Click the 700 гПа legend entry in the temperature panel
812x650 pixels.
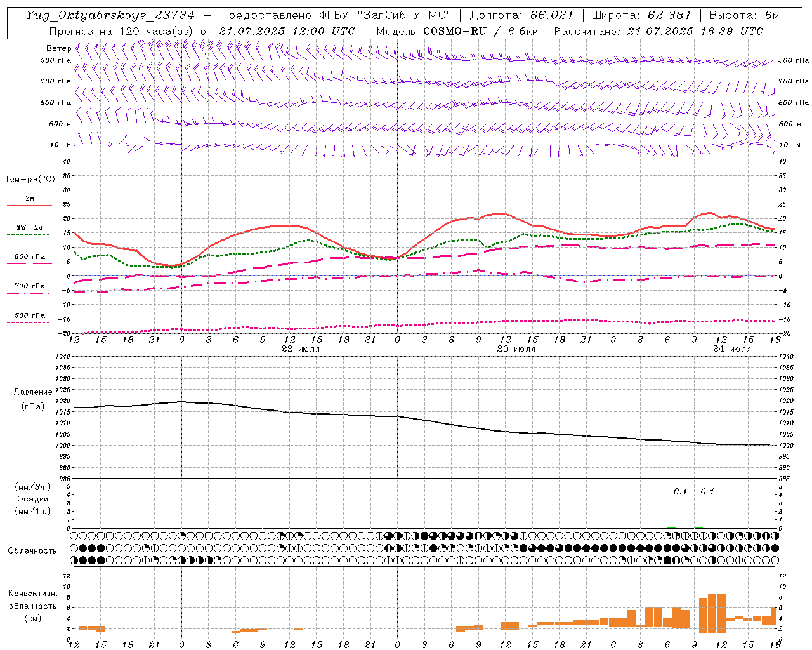(29, 286)
